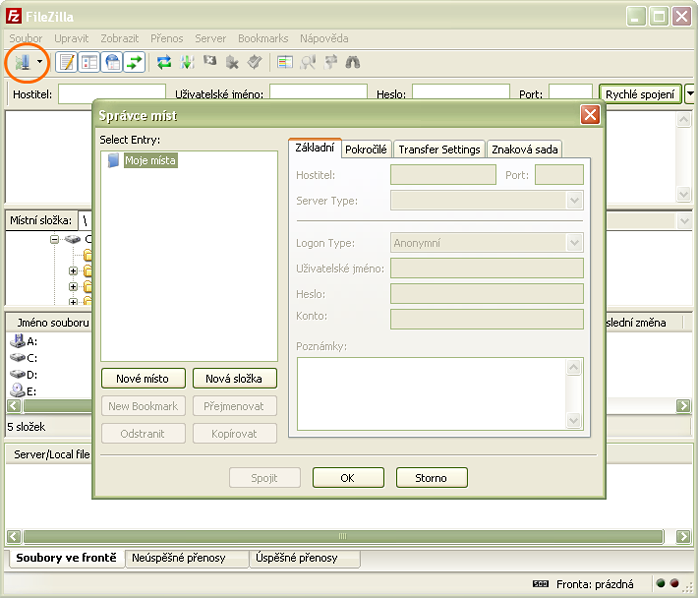
Task: Toggle the transfer queue view icon
Action: (135, 62)
